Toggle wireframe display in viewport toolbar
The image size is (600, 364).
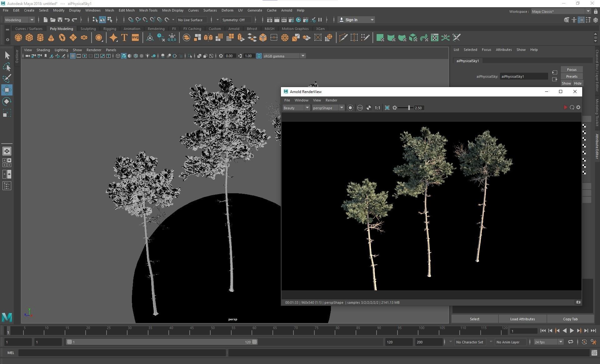118,56
